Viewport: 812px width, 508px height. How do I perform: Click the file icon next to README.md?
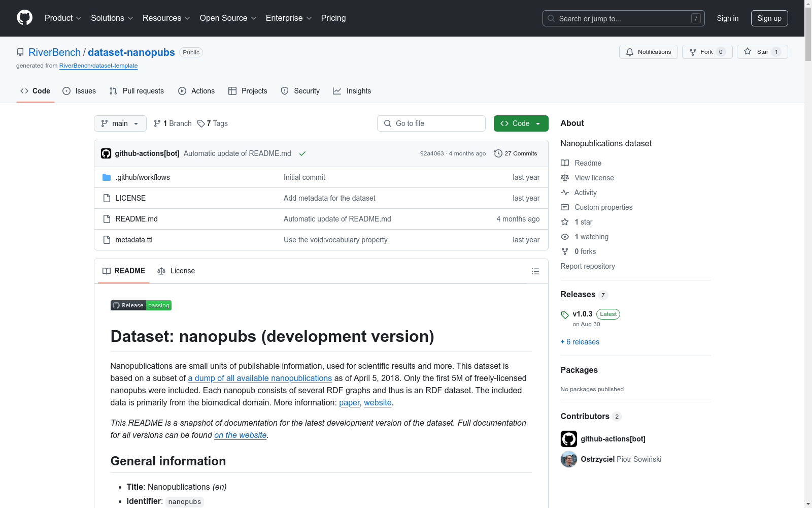(107, 219)
